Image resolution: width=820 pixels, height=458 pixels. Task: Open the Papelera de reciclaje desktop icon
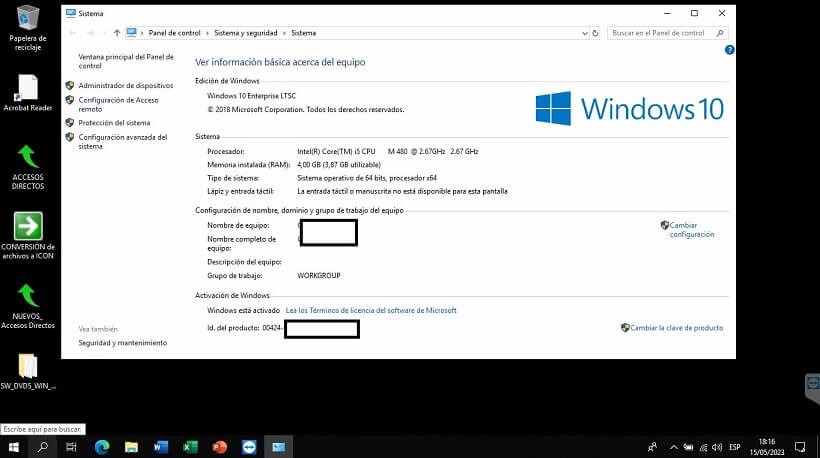(x=28, y=27)
